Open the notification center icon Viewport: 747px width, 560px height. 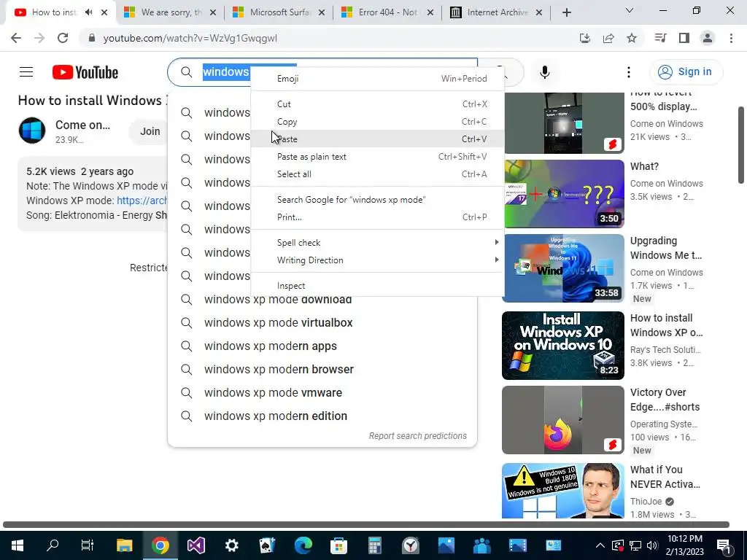click(x=724, y=545)
